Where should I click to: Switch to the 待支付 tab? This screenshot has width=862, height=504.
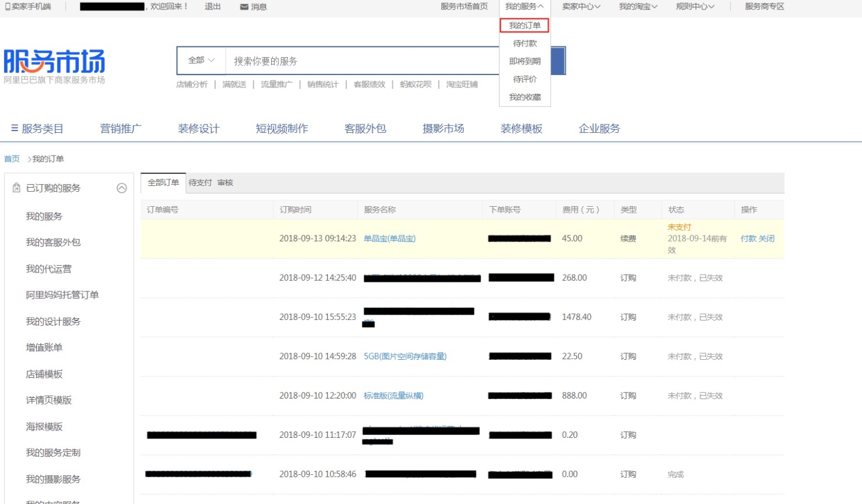point(200,183)
